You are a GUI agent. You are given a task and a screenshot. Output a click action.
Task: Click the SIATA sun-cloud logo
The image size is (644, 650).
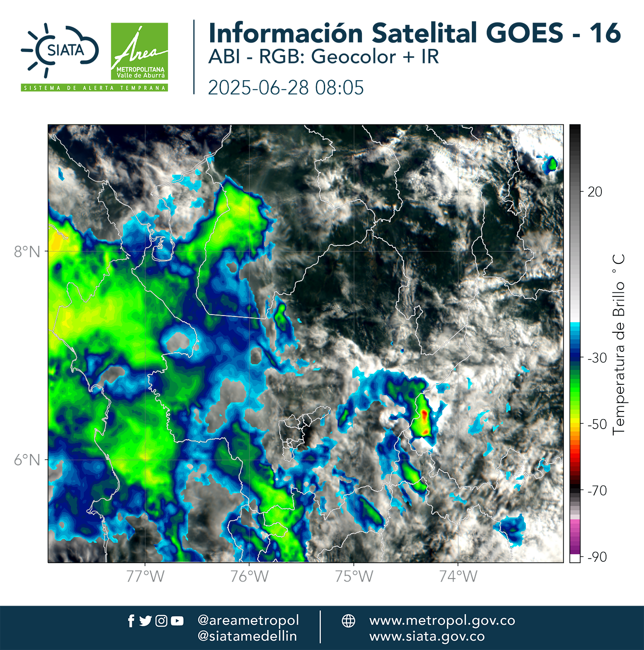[59, 50]
